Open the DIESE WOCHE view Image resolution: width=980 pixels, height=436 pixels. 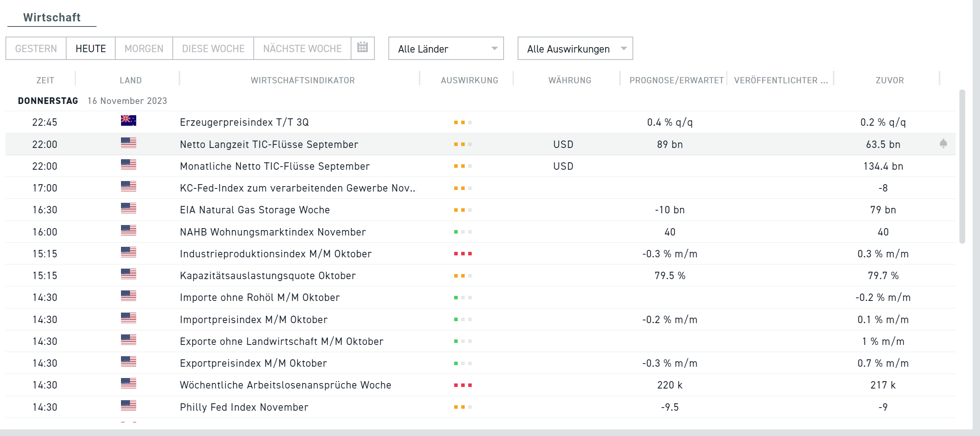[213, 48]
